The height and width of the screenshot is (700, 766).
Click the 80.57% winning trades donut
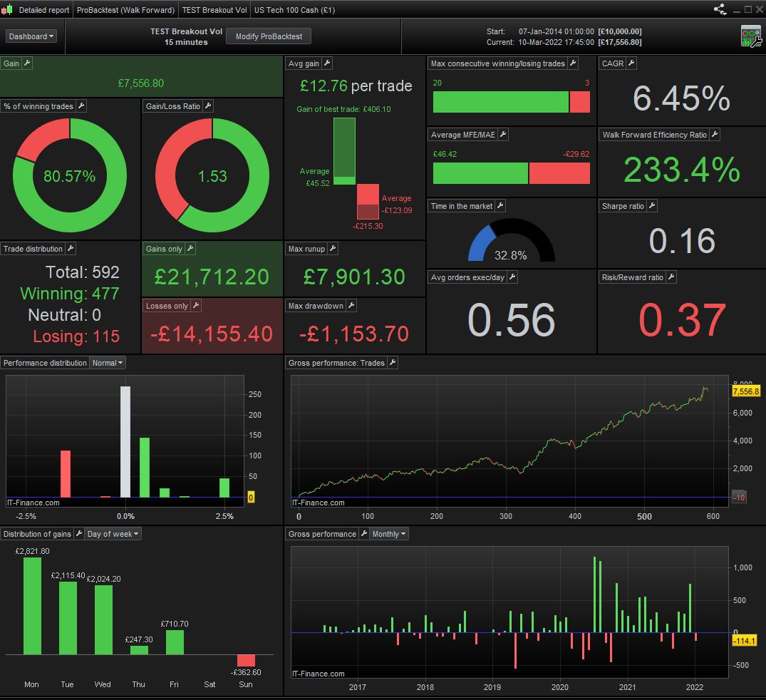pyautogui.click(x=69, y=175)
